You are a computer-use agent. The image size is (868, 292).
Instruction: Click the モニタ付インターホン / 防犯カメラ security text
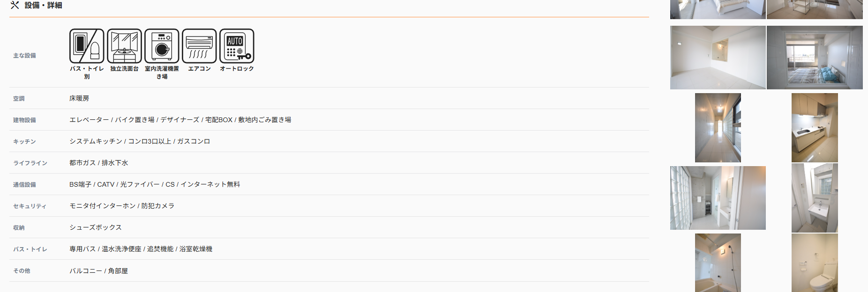click(x=122, y=206)
